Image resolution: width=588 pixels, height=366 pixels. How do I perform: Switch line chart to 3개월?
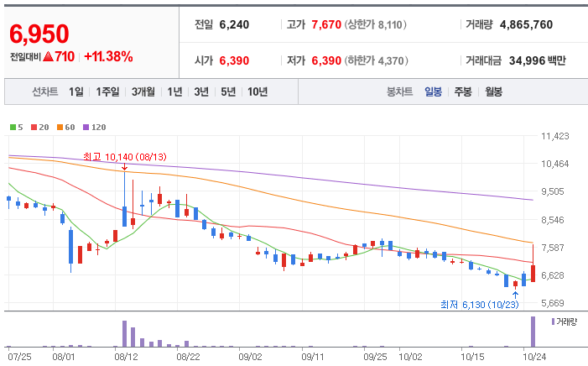point(143,91)
